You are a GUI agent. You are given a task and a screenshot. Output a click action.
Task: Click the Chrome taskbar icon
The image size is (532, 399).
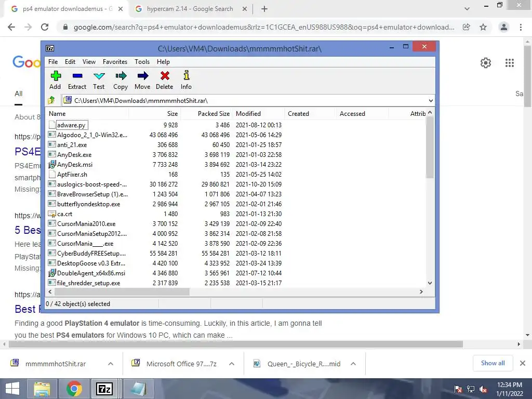[x=74, y=389]
